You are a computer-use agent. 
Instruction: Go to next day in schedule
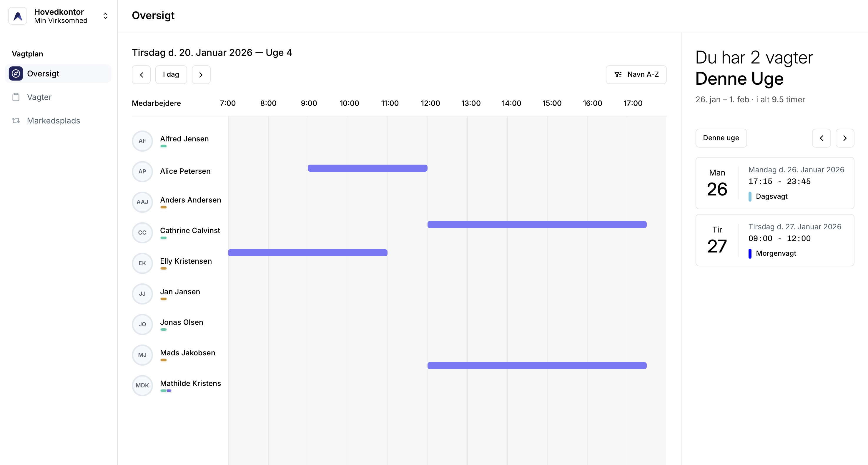[x=201, y=74]
